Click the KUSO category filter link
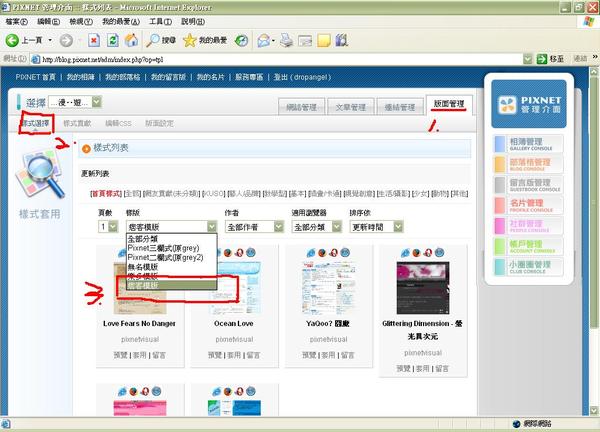Screen dimensions: 600x432 tap(213, 194)
